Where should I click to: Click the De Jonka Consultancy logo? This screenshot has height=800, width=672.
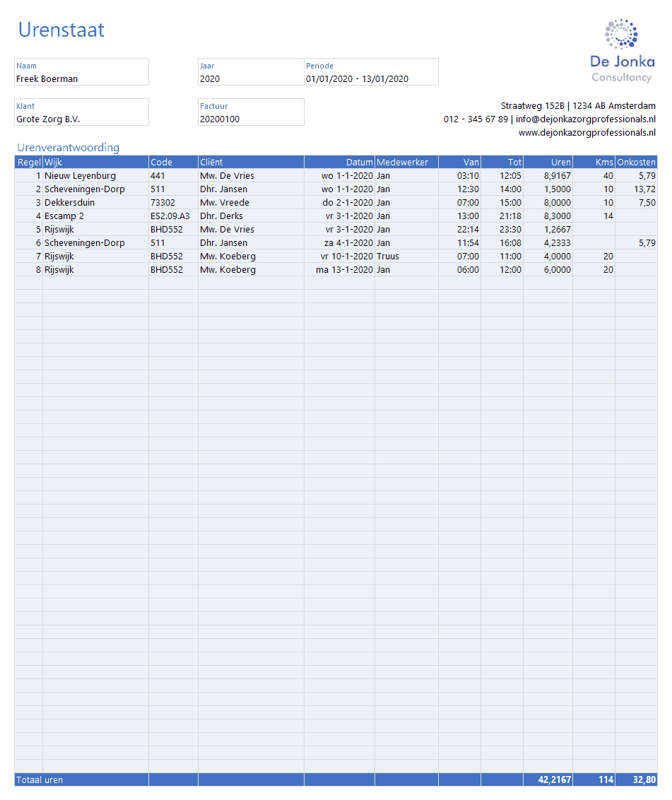tap(622, 52)
